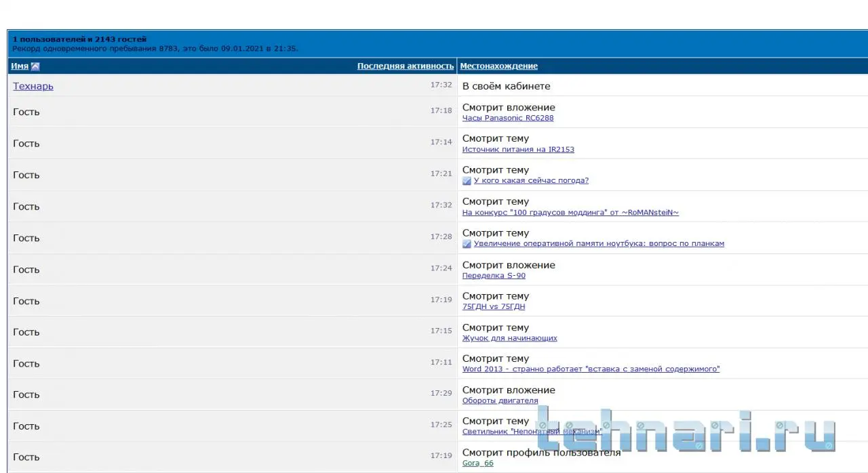This screenshot has width=868, height=473.
Task: Sort by Имя column header
Action: pos(20,66)
